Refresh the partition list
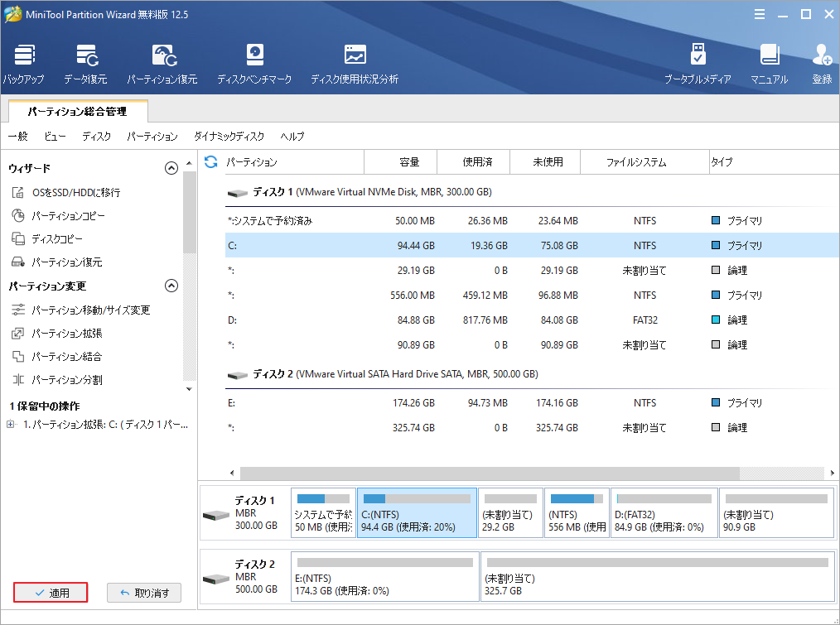This screenshot has height=625, width=840. tap(210, 162)
